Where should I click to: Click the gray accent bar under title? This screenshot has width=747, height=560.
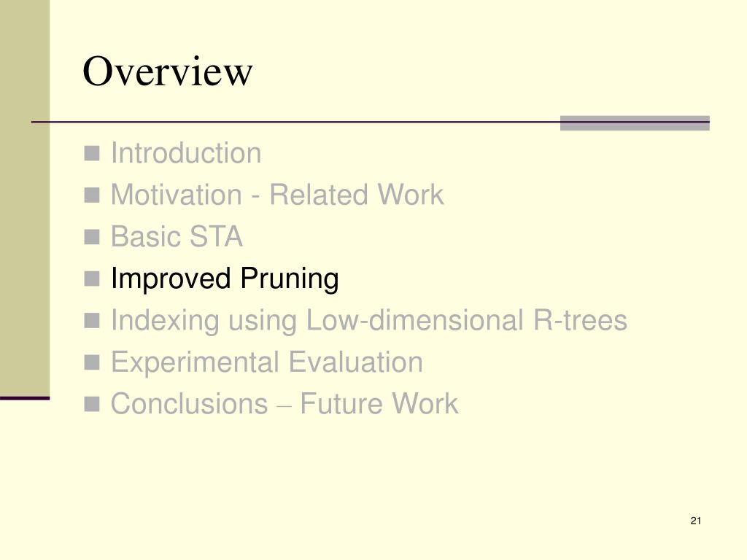click(635, 122)
